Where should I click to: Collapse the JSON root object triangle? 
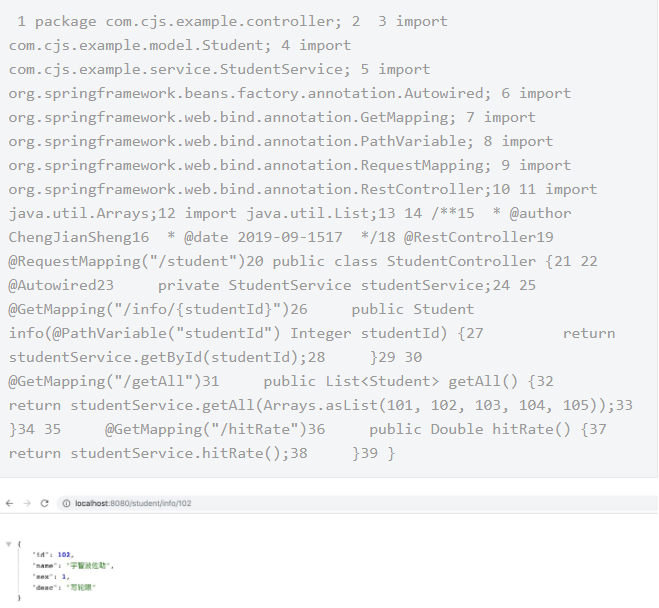(9, 543)
